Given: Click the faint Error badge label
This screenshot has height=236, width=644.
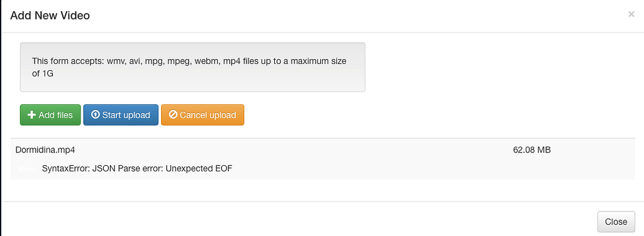Looking at the screenshot, I should [27, 169].
